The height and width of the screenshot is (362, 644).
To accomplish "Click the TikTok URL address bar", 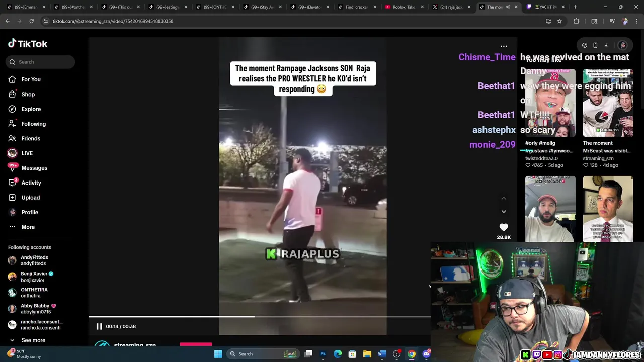I will pos(292,21).
